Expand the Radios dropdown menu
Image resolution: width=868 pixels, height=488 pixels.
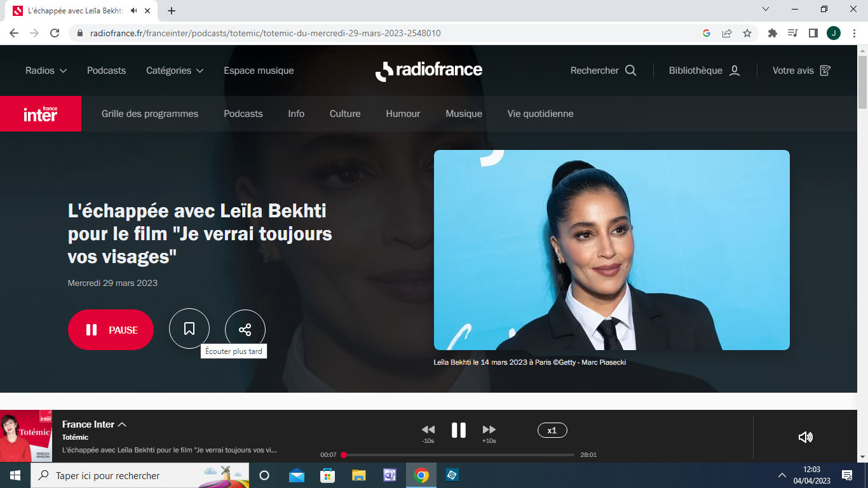pos(46,71)
